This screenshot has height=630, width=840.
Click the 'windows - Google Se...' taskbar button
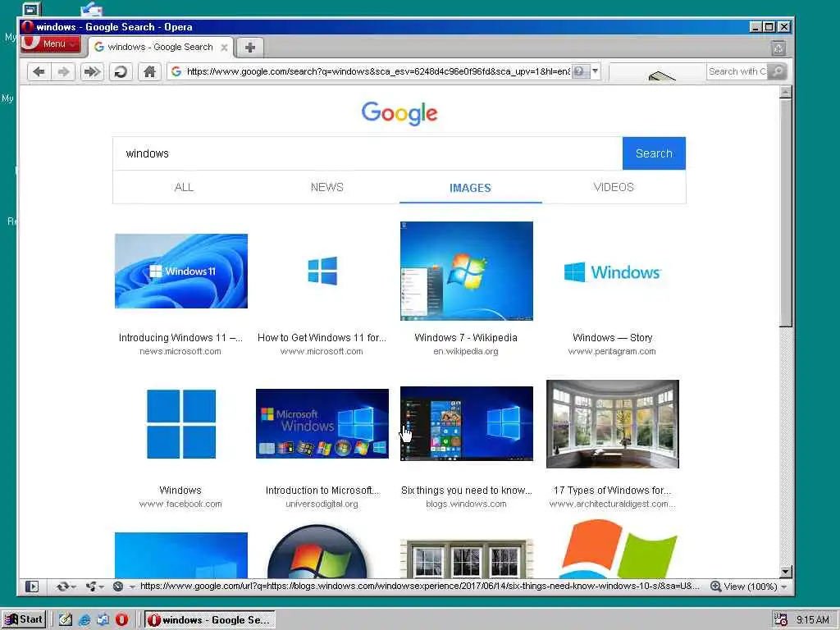click(x=210, y=620)
